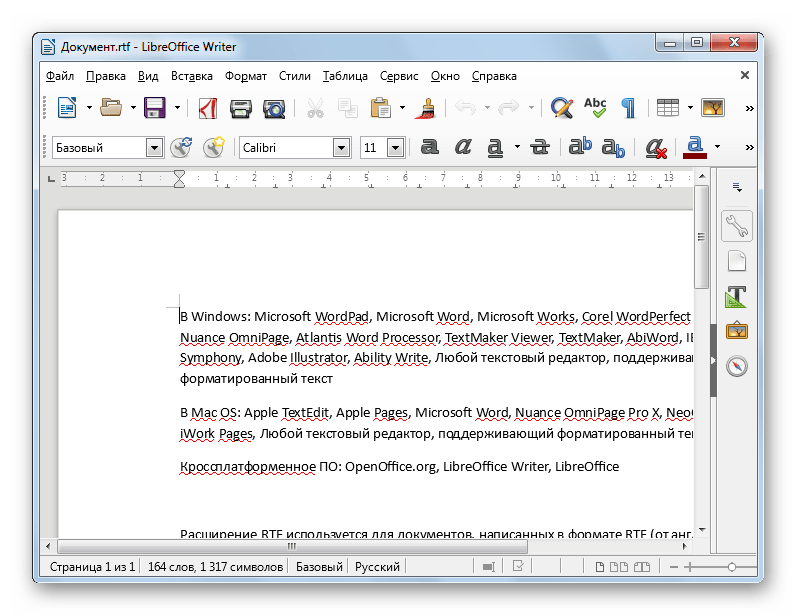This screenshot has width=797, height=616.
Task: Open Find and Replace icon
Action: point(562,108)
